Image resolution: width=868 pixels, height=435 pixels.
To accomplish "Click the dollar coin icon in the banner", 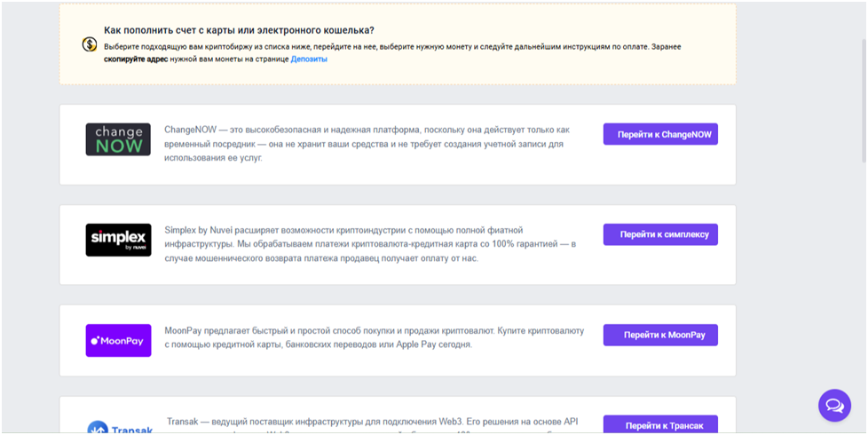I will coord(89,44).
